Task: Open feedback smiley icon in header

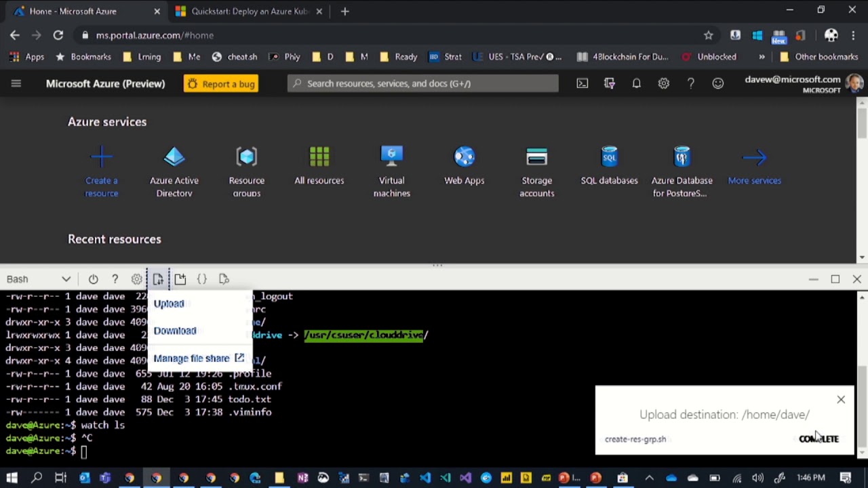Action: coord(718,83)
